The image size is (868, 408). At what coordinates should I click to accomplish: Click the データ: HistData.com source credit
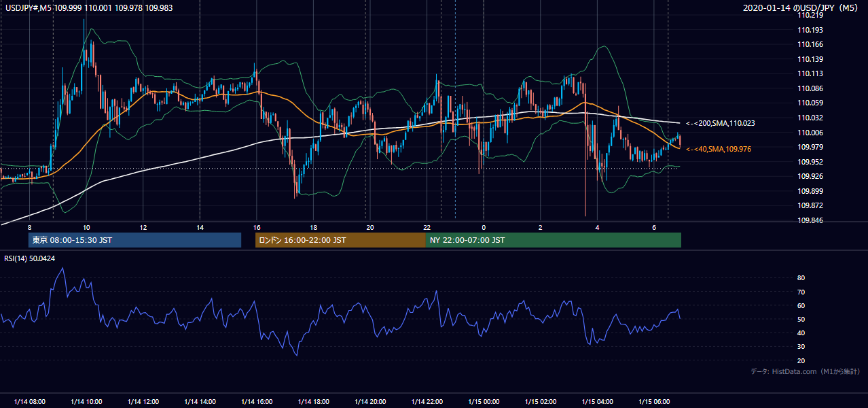pyautogui.click(x=806, y=372)
